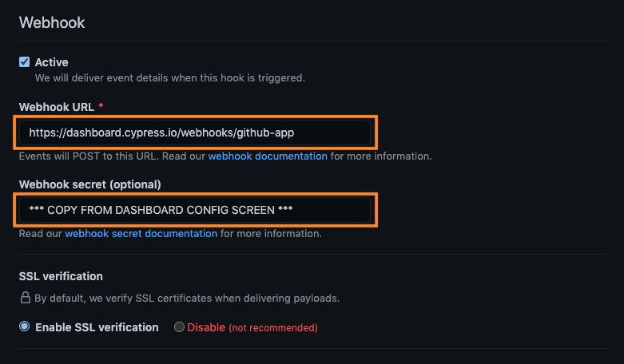Click the "Events will POST to this URL" text

pyautogui.click(x=112, y=156)
